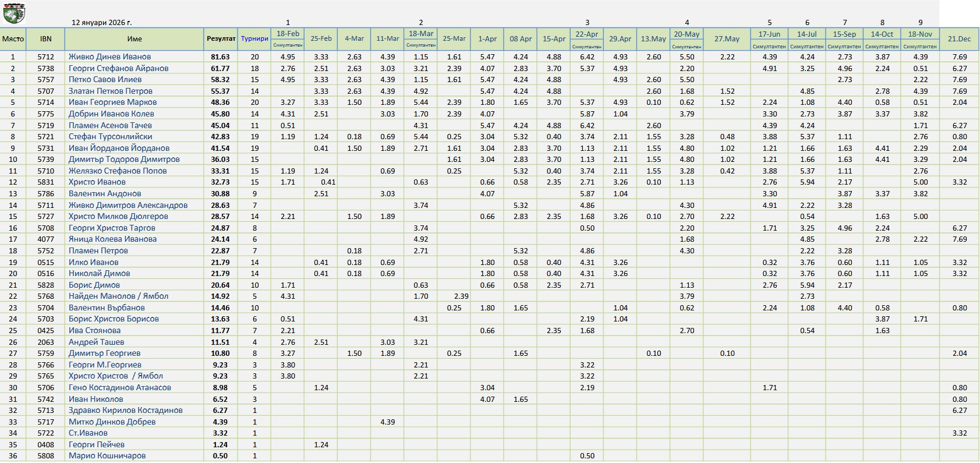Click the date cell 12 януари 2026 г.
Viewport: 980px width, 463px height.
click(x=102, y=23)
